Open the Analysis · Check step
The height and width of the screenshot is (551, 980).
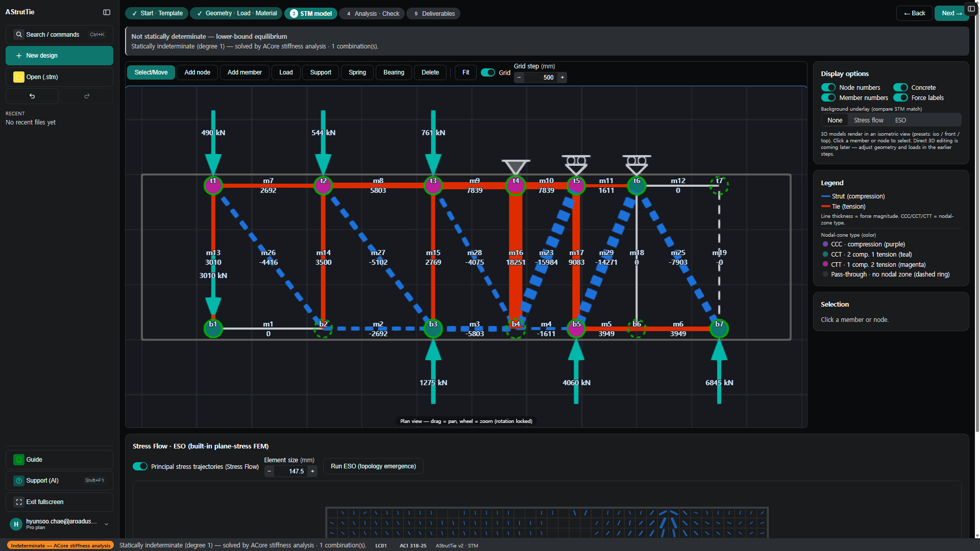(372, 14)
